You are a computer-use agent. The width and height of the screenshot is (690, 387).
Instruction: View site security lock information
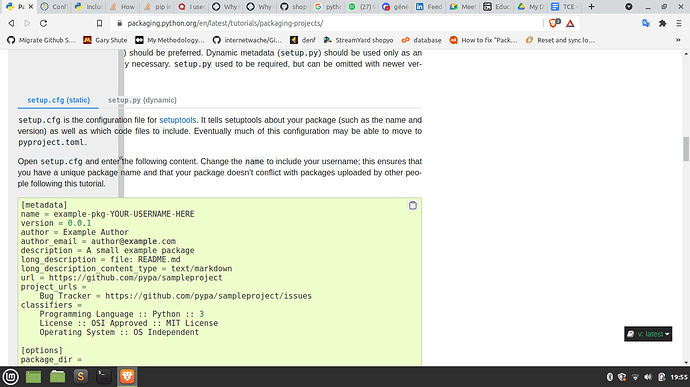pyautogui.click(x=119, y=23)
